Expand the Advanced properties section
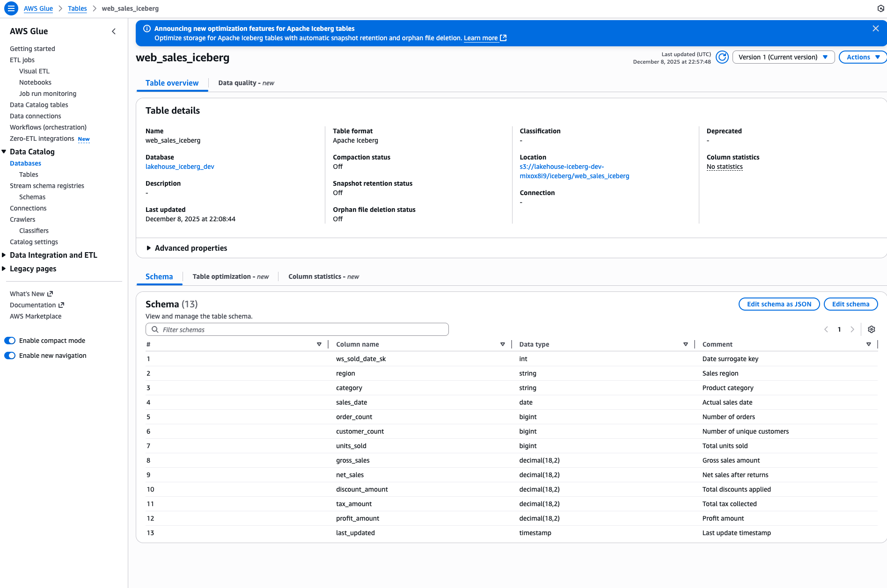887x588 pixels. click(x=187, y=248)
